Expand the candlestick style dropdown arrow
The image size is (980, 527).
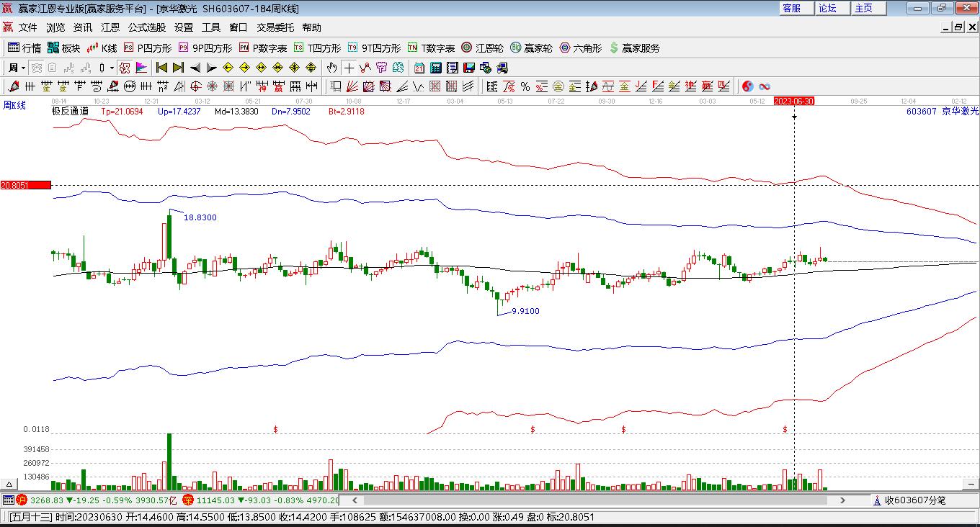[x=111, y=68]
